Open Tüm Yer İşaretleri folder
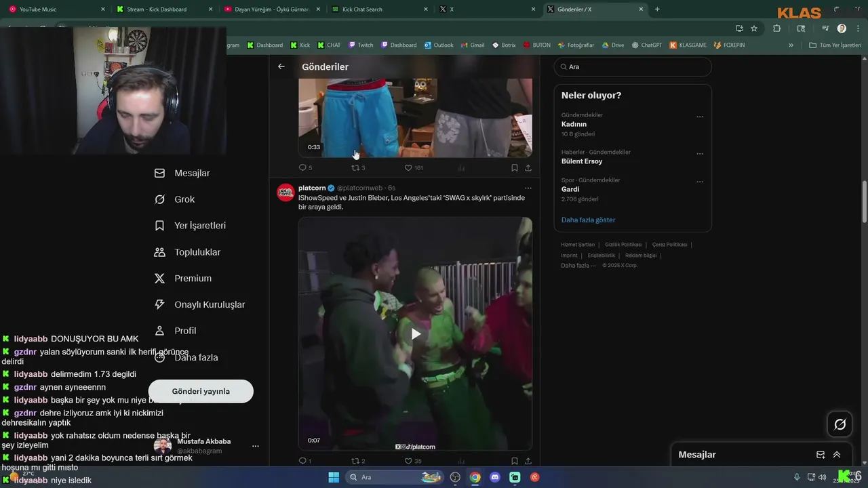 click(x=835, y=45)
